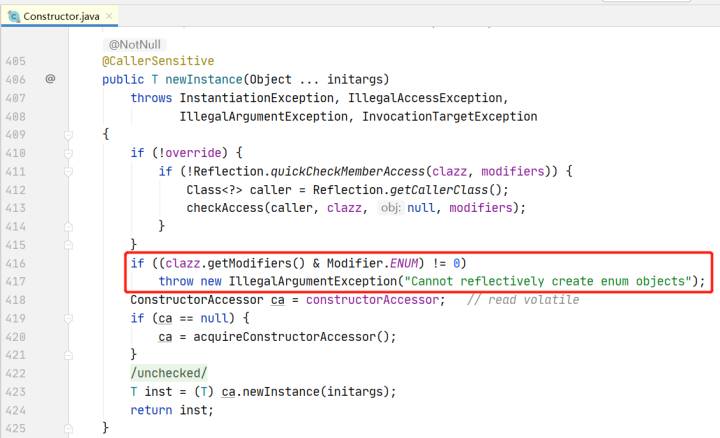Click the constructorAccessor field on line 418
Image resolution: width=720 pixels, height=438 pixels.
372,300
